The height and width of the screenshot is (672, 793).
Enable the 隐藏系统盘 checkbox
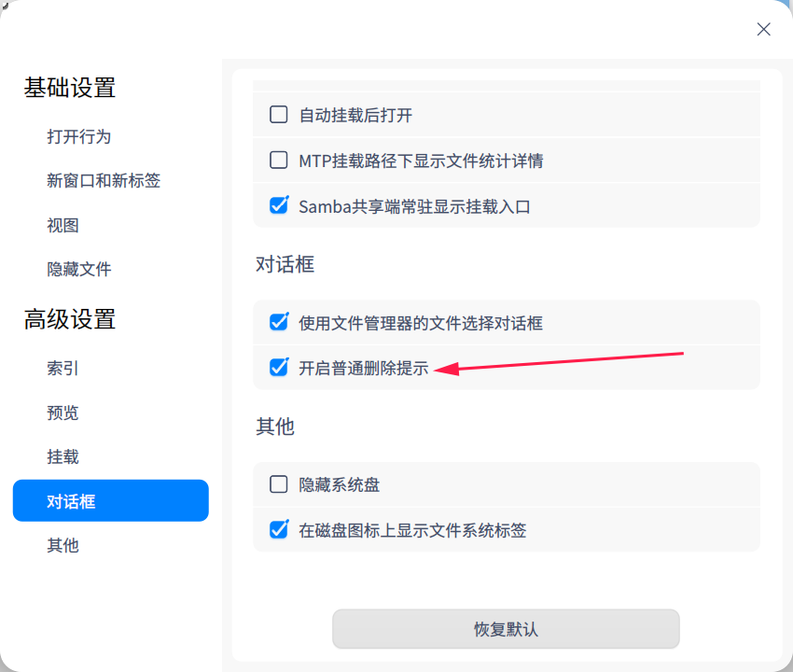pos(278,484)
